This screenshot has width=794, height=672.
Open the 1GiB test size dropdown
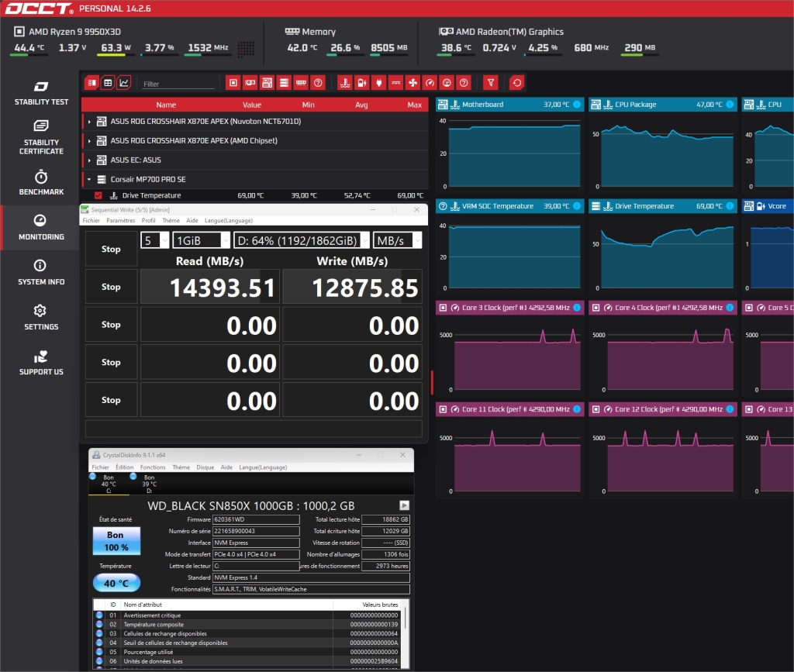pos(201,240)
